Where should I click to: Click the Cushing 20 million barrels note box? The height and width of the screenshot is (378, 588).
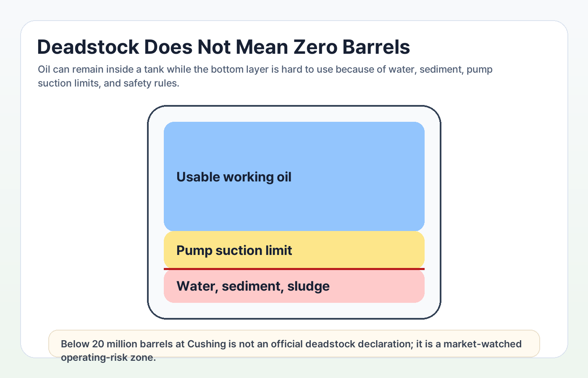pyautogui.click(x=294, y=344)
